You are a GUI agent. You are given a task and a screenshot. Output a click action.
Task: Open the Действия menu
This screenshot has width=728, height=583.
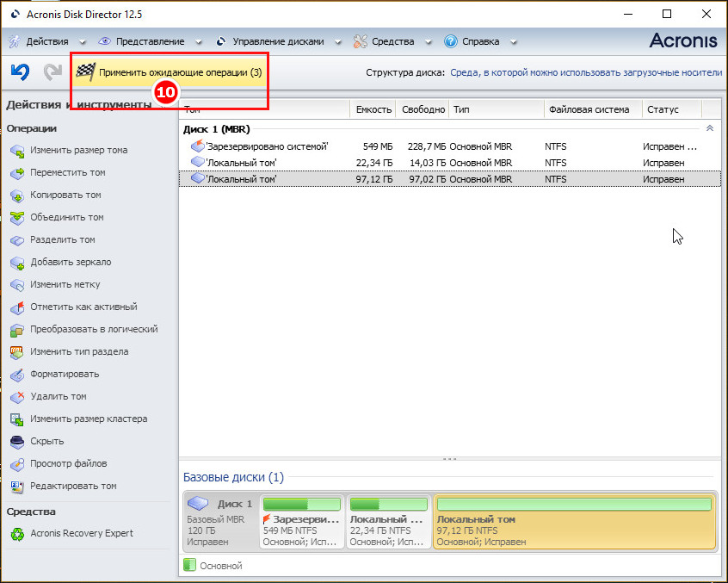point(46,41)
